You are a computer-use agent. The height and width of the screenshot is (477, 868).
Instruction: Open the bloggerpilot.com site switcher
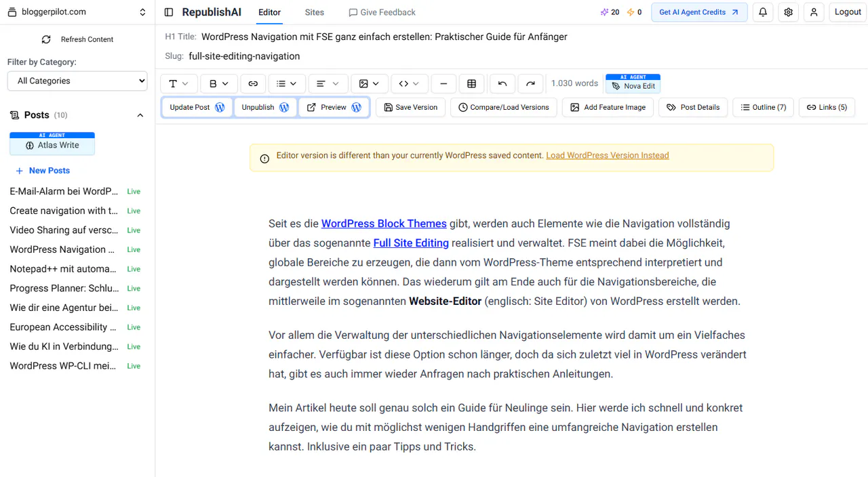point(77,12)
